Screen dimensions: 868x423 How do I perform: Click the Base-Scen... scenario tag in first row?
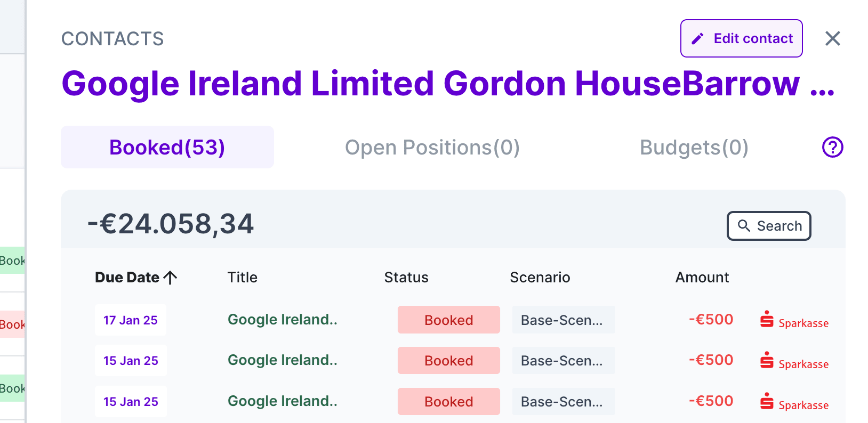562,320
